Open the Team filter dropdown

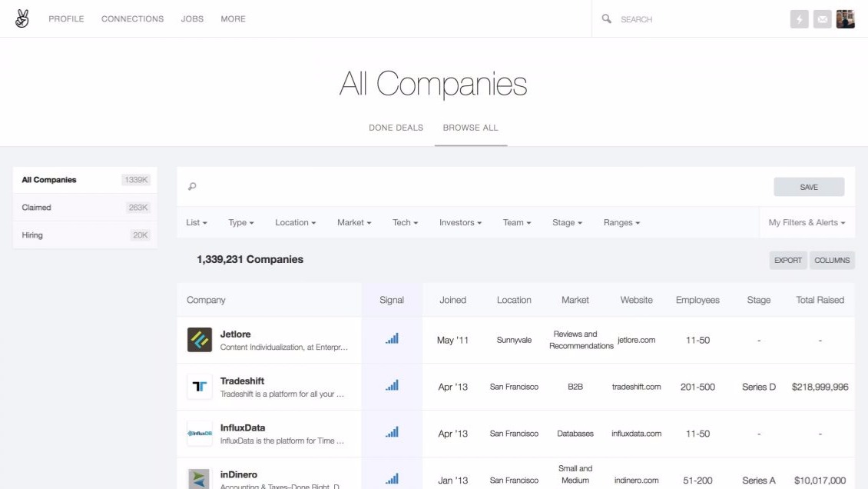coord(517,223)
